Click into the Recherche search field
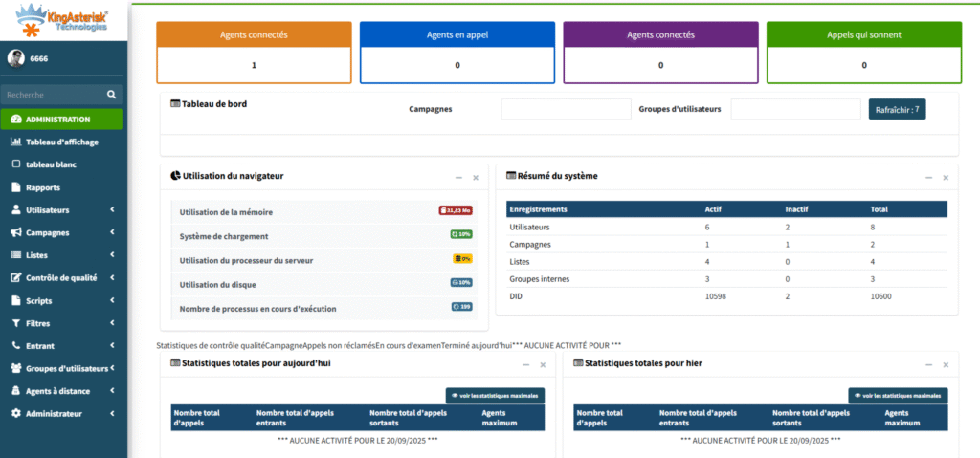The height and width of the screenshot is (458, 980). pos(53,95)
